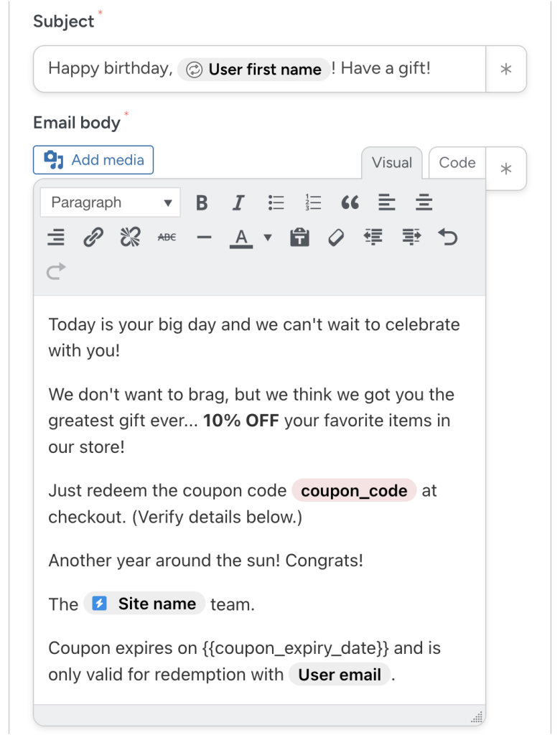Screen dimensions: 560x735
Task: Remove a link using the unlink icon
Action: coord(129,237)
